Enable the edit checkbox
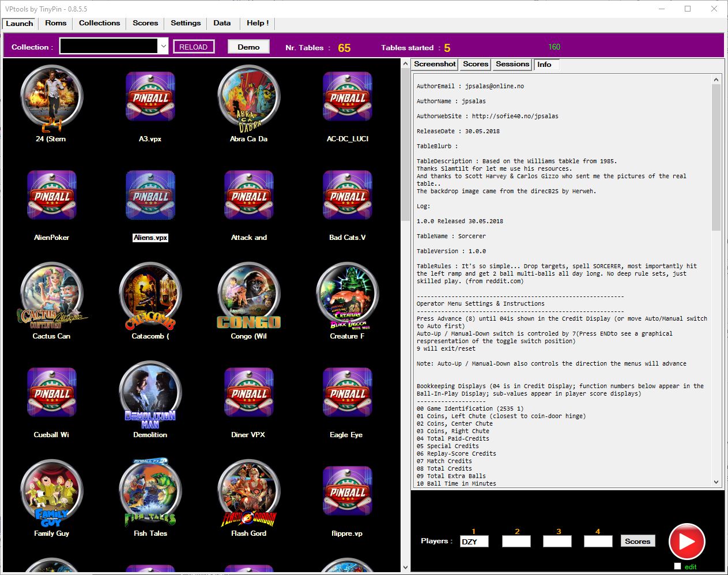Screen dimensions: 728x575 click(677, 566)
